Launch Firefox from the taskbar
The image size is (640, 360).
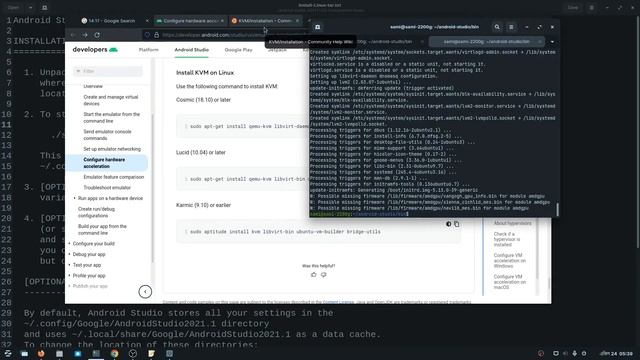(x=41, y=353)
